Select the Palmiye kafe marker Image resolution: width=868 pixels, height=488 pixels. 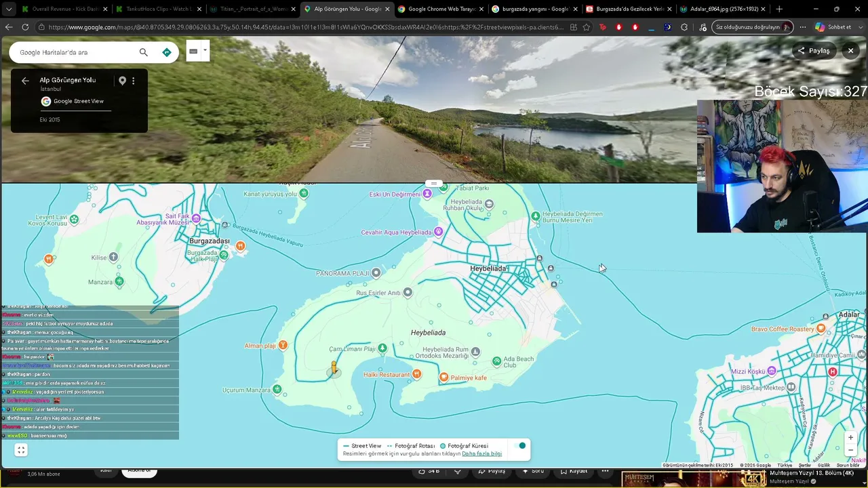point(443,377)
